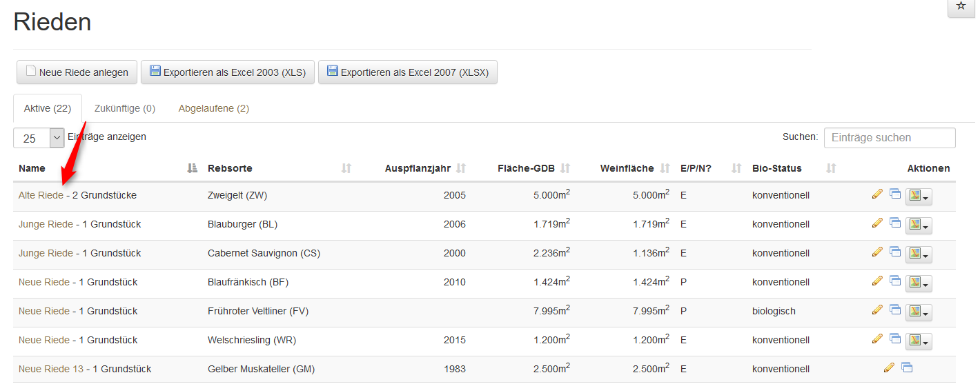The width and height of the screenshot is (980, 384).
Task: Click Exportieren als Excel 2007 (XLSX)
Action: coord(407,72)
